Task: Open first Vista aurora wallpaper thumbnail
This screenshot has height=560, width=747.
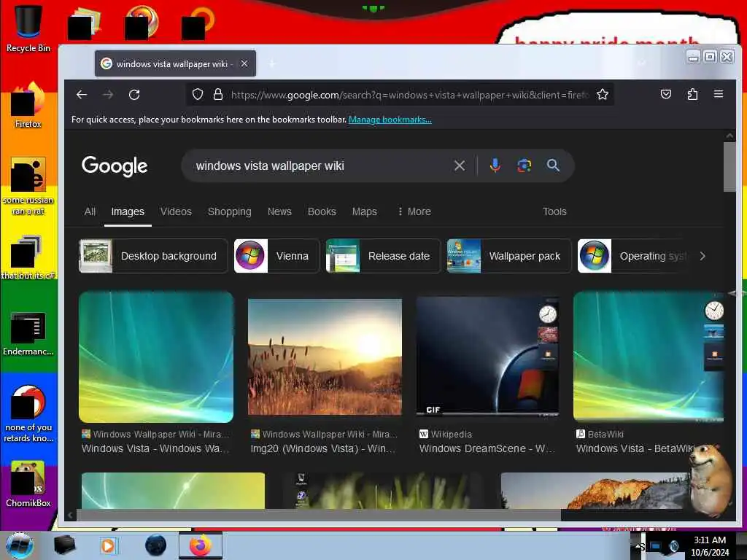Action: [x=156, y=357]
